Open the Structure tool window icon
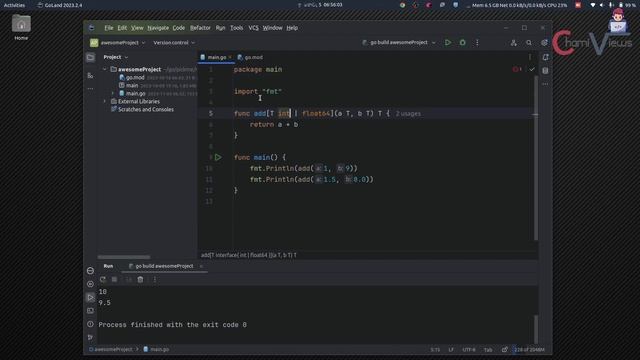Screen dimensions: 640x360 coord(90,76)
